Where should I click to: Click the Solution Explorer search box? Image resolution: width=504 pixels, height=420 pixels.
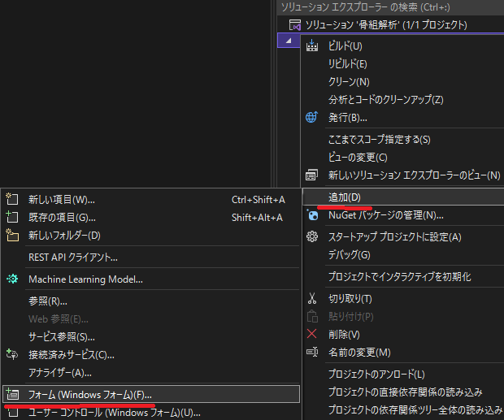[390, 7]
